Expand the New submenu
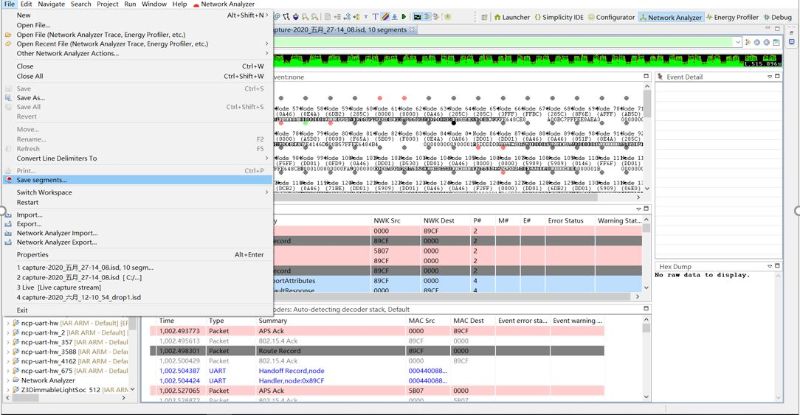800x415 pixels. [266, 15]
